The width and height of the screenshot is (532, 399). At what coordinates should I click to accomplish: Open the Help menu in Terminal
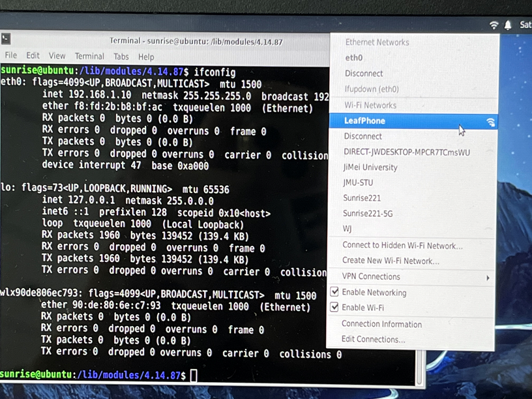pyautogui.click(x=146, y=57)
